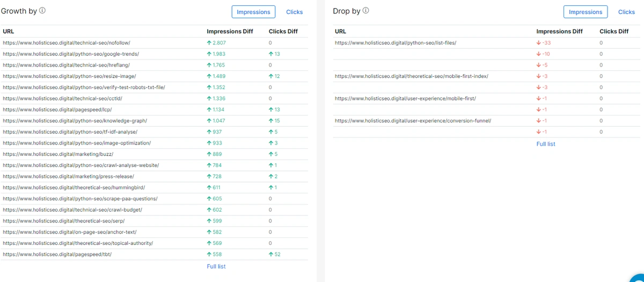The width and height of the screenshot is (644, 282).
Task: Open Full list link under Drop by table
Action: 546,144
